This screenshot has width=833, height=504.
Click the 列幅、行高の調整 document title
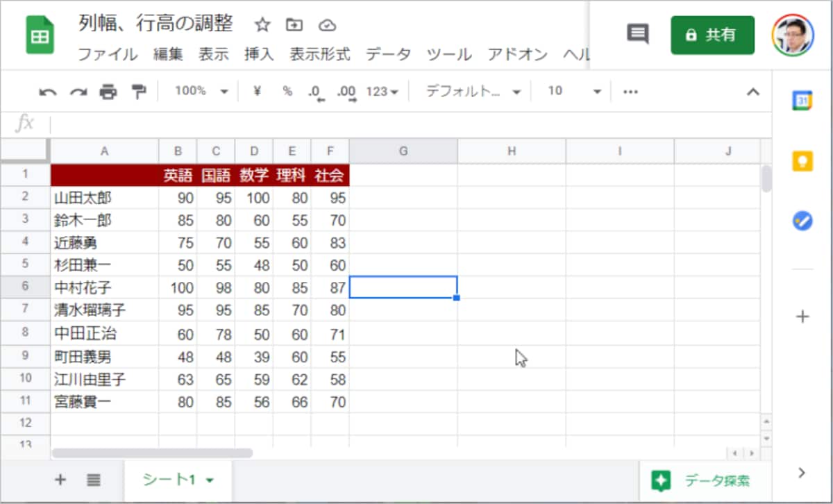pyautogui.click(x=155, y=24)
